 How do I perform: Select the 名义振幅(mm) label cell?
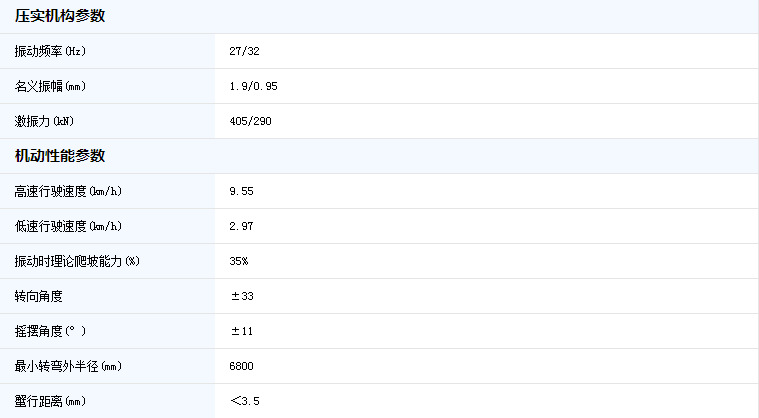tap(51, 86)
